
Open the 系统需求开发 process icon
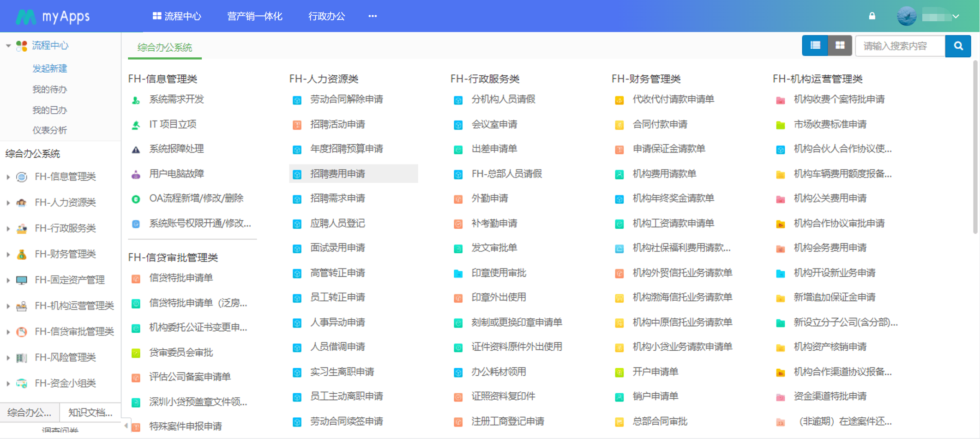(136, 99)
